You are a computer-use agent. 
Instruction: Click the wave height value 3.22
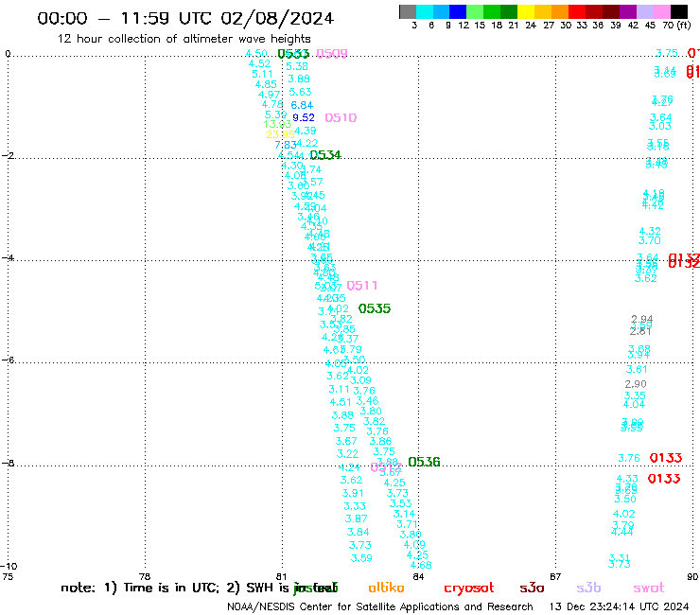tap(347, 454)
